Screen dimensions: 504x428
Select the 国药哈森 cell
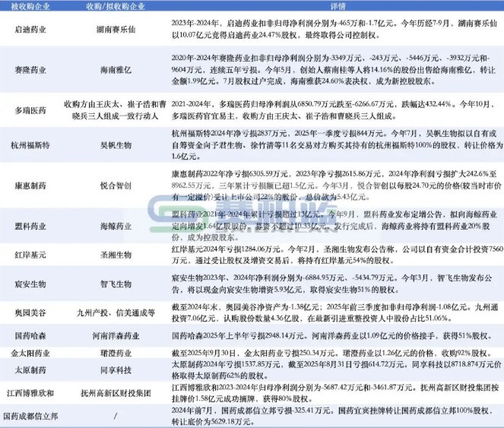coord(30,336)
